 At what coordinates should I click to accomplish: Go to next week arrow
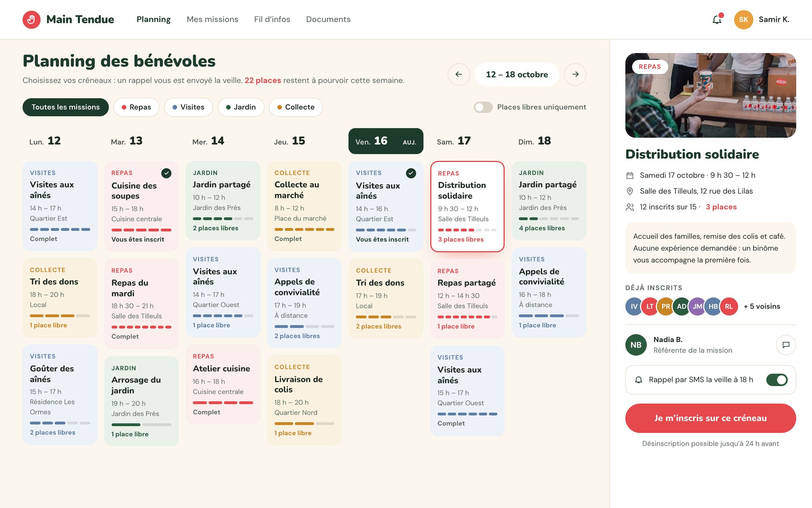pos(575,74)
